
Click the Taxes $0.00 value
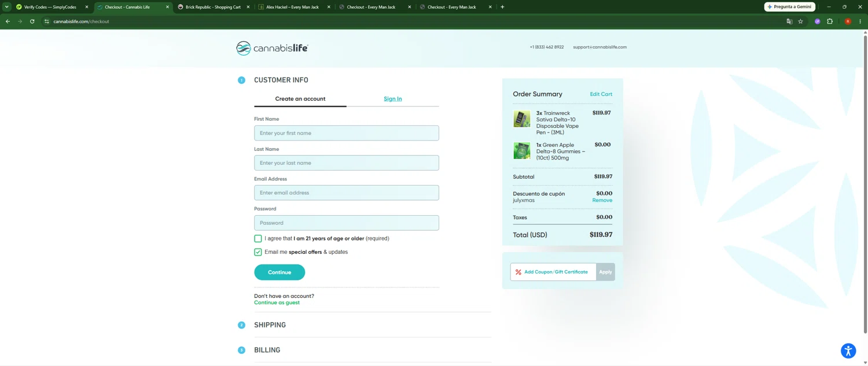coord(604,217)
